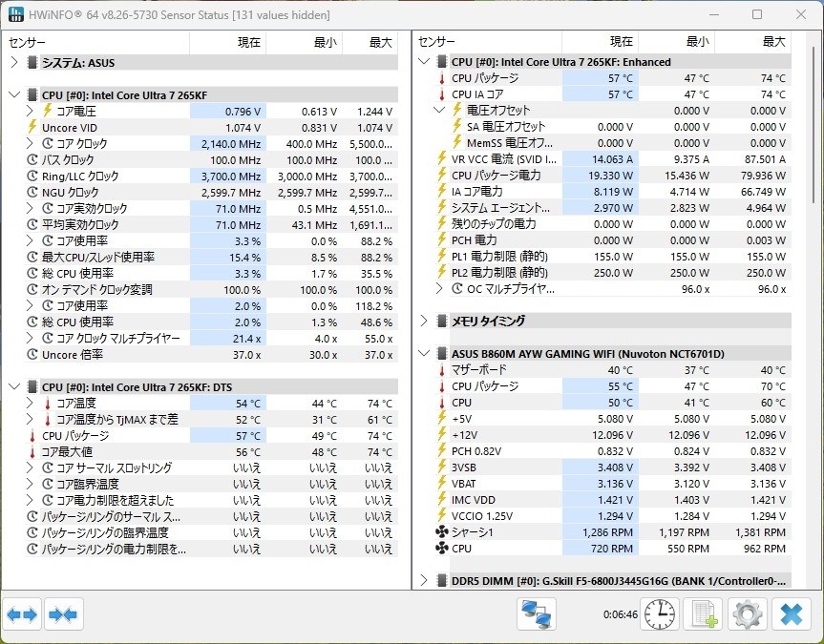
Task: Select the VCCIO 1.25V row
Action: [x=612, y=516]
